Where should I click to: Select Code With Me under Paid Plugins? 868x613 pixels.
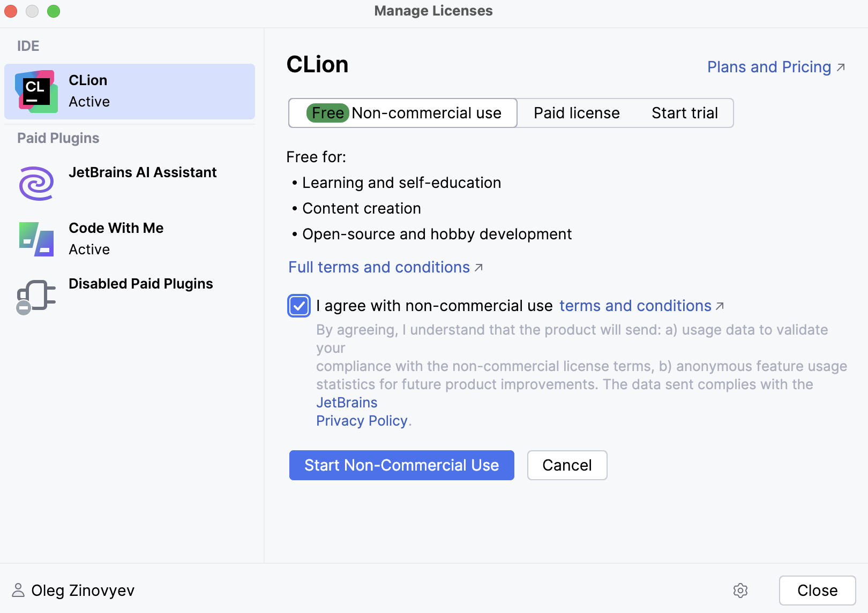click(x=116, y=228)
